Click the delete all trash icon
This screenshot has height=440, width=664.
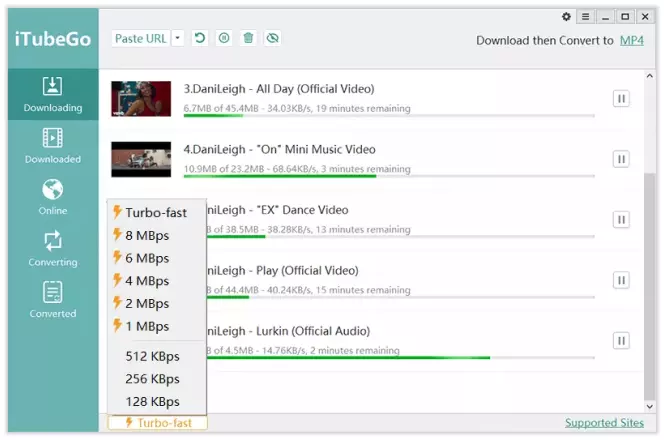point(248,38)
